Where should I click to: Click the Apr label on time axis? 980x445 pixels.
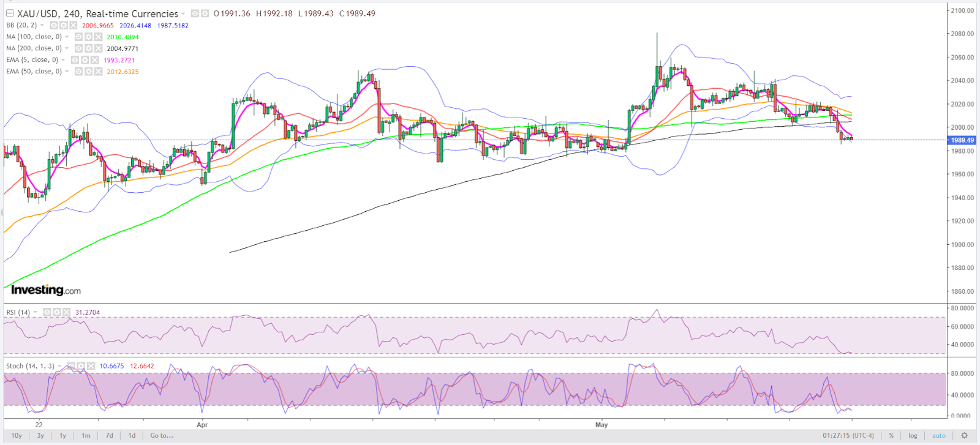click(x=202, y=425)
